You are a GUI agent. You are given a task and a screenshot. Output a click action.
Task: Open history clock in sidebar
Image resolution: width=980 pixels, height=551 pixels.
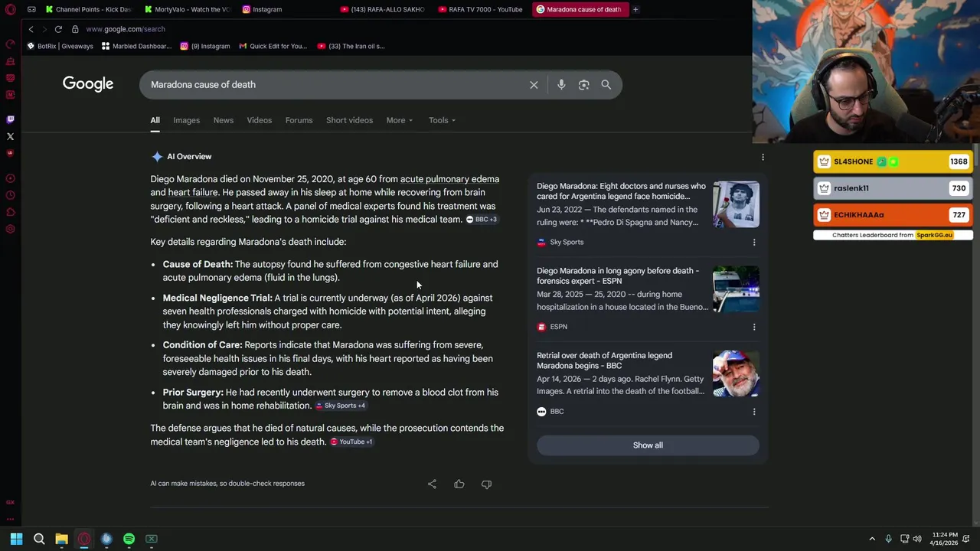click(11, 195)
